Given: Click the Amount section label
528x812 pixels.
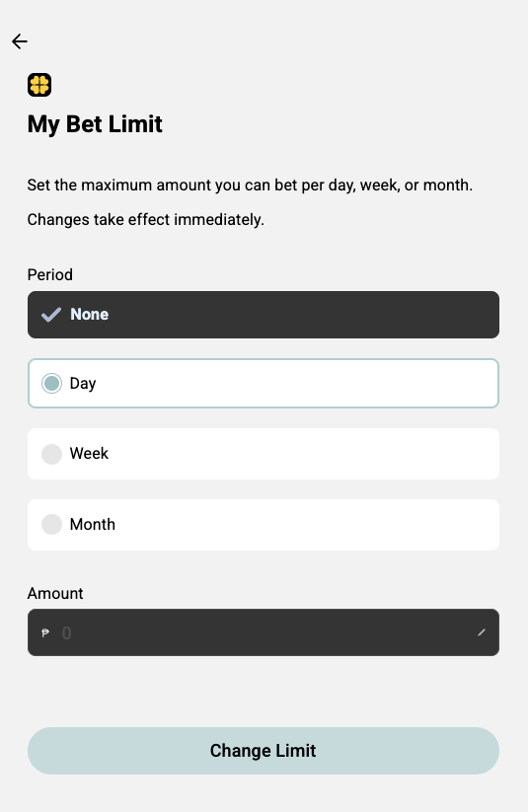Looking at the screenshot, I should click(x=55, y=594).
